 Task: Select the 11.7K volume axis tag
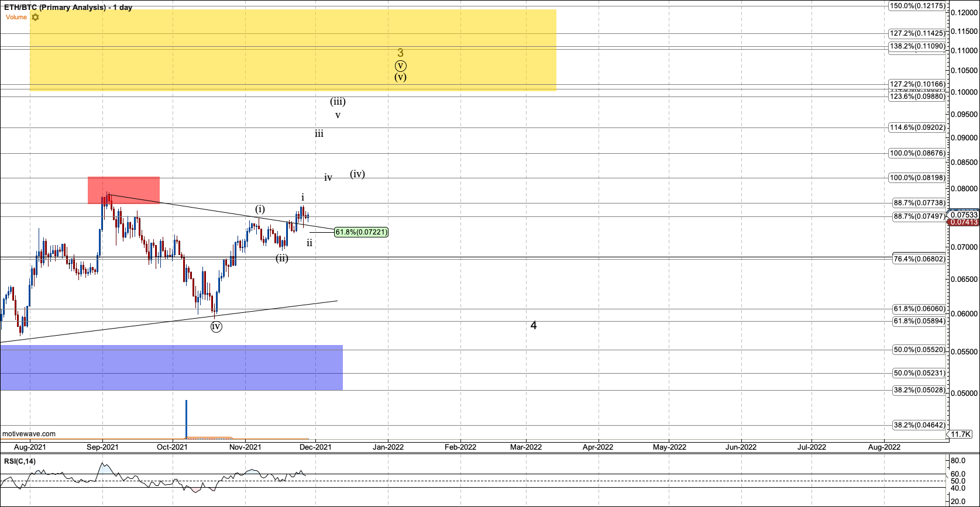[961, 434]
